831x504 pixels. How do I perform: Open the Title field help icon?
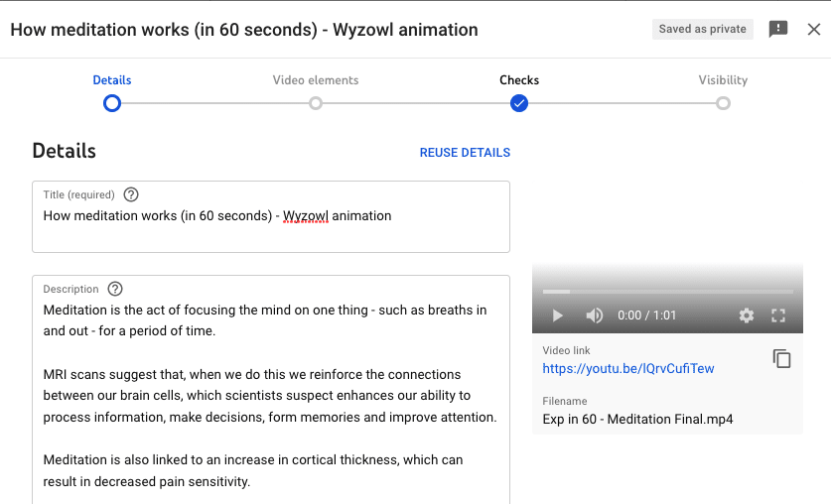tap(131, 194)
